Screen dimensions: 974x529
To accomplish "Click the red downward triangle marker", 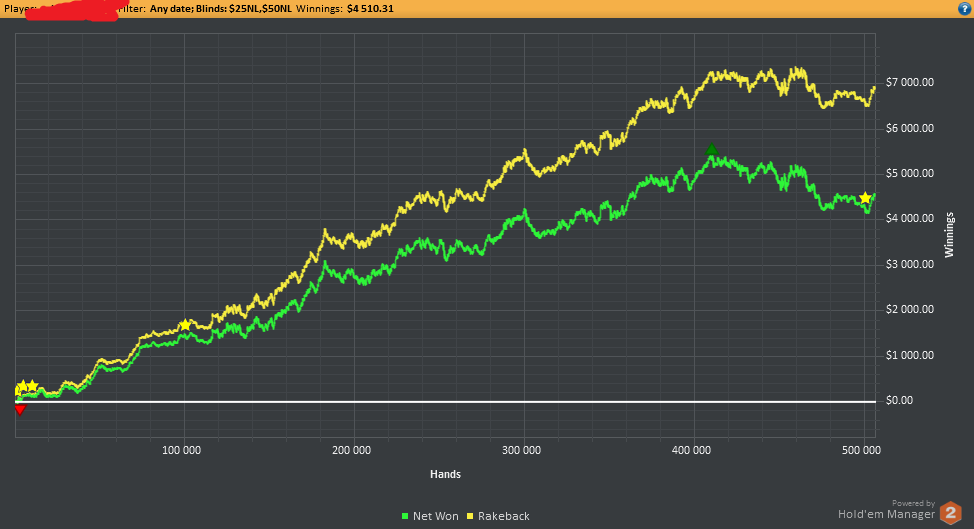I will tap(20, 410).
